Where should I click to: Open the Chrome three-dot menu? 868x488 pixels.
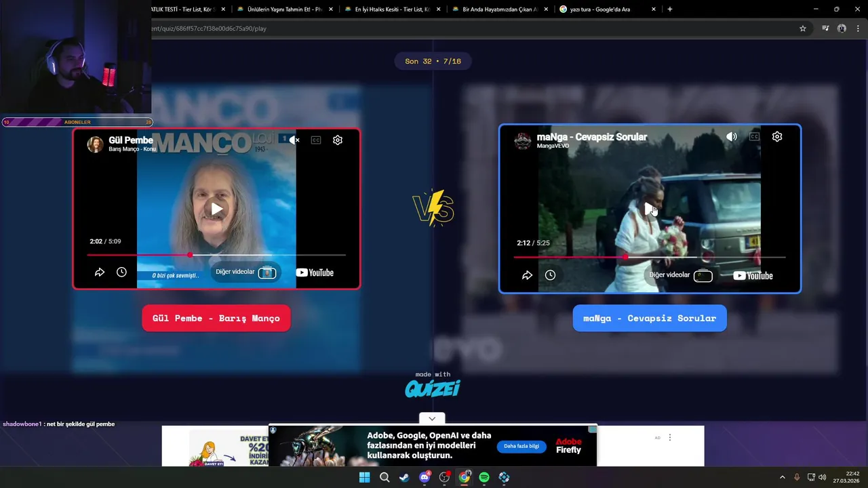(859, 28)
